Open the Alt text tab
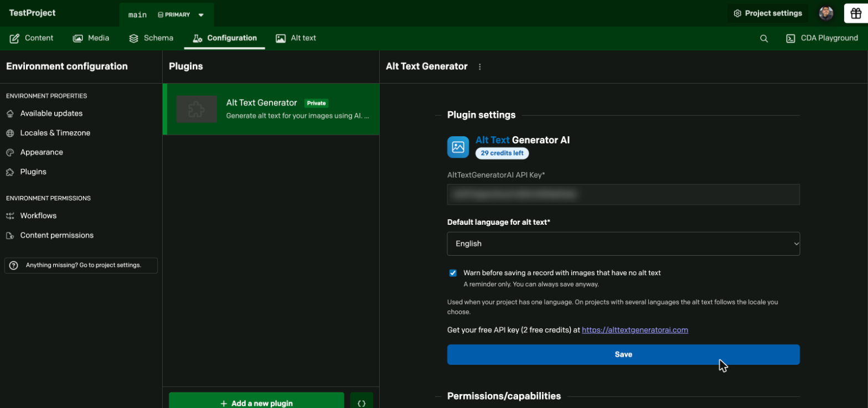Screen dimensions: 868x408 [296, 38]
